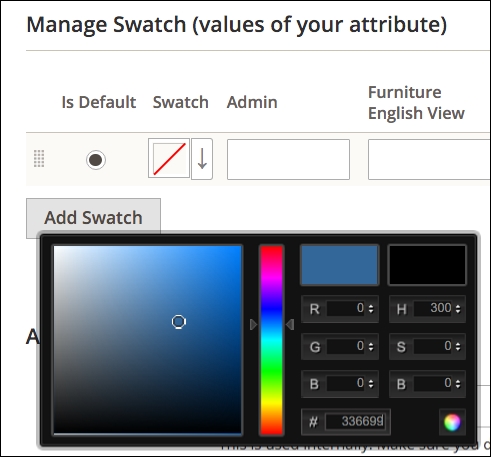Click the S value stepper arrows
This screenshot has height=457, width=491.
[458, 347]
